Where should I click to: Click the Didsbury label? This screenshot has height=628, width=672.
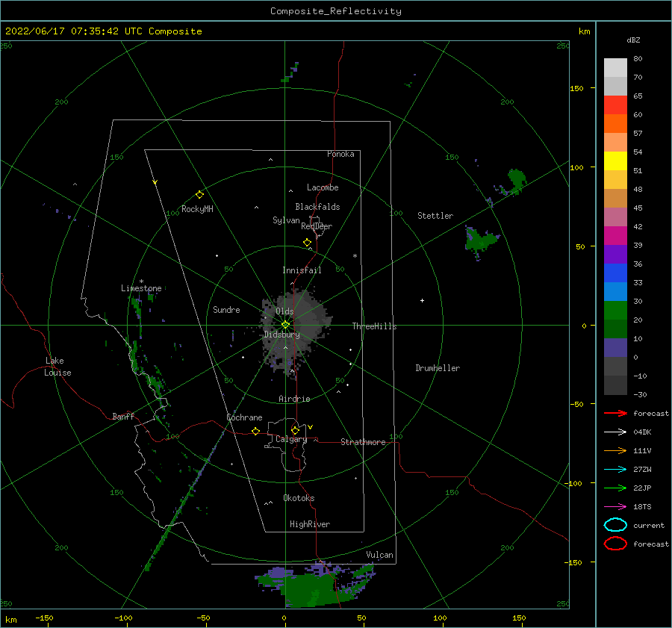coord(281,335)
